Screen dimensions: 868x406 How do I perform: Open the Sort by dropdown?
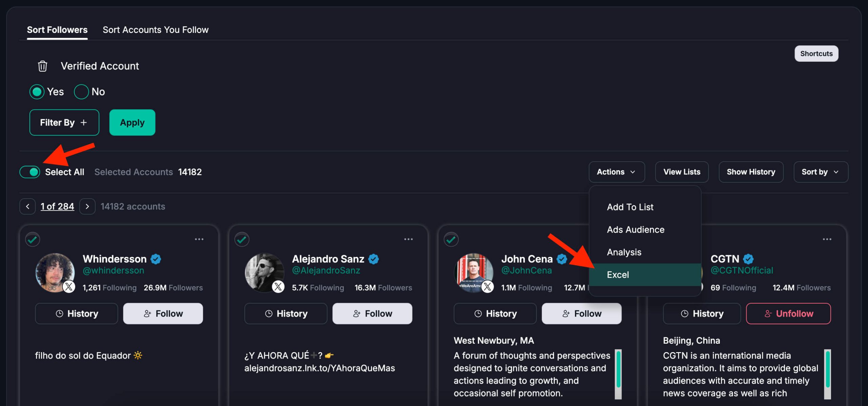pos(821,172)
